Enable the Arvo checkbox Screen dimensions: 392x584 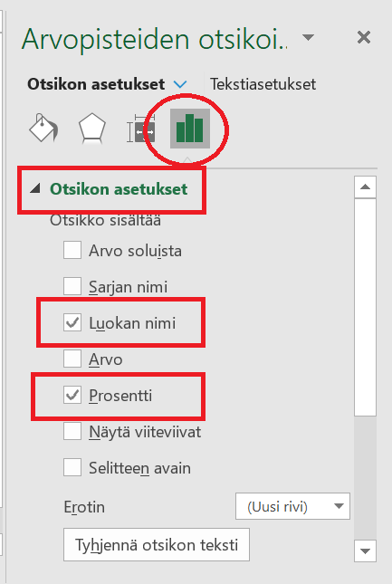[x=72, y=359]
